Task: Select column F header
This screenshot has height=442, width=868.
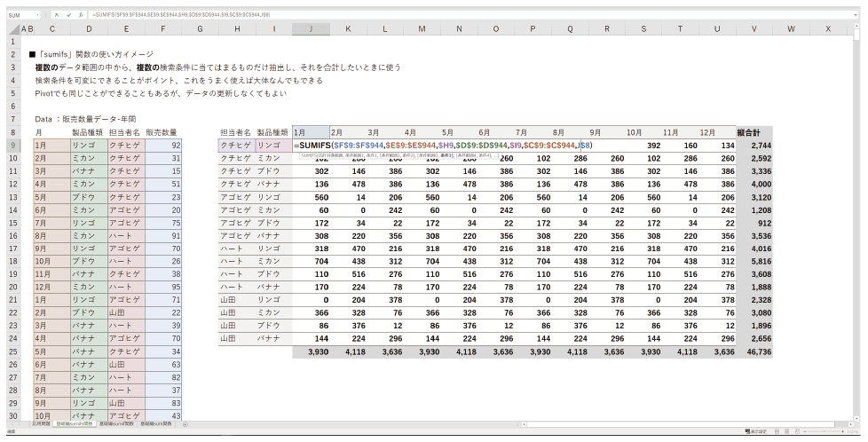Action: tap(162, 28)
